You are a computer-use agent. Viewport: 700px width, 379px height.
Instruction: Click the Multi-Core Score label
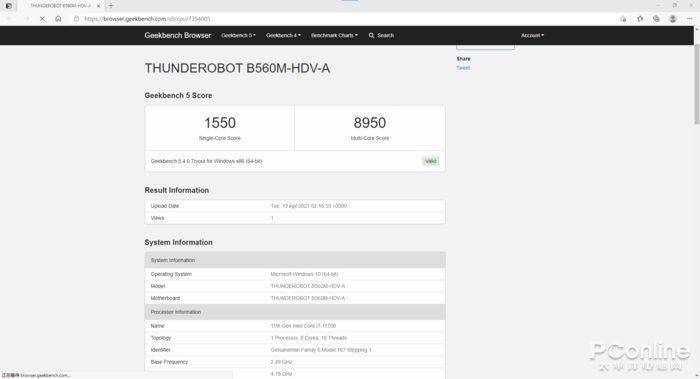click(370, 138)
